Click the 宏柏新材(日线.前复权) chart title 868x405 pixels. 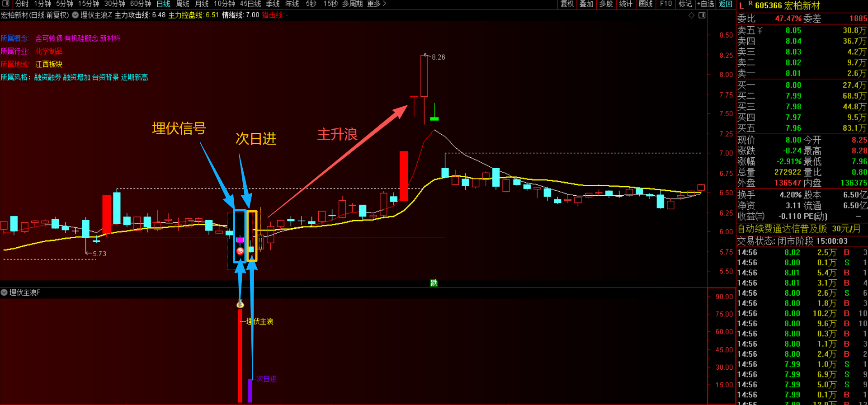click(35, 15)
